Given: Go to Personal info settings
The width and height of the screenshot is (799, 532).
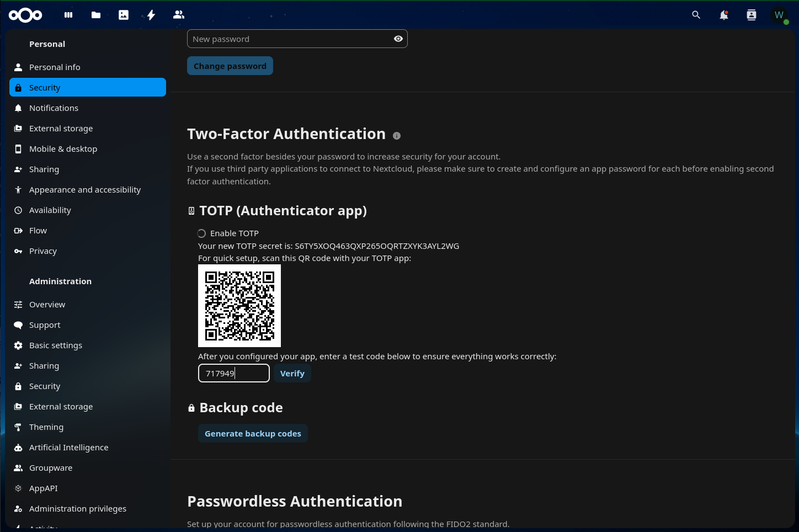Looking at the screenshot, I should tap(55, 67).
